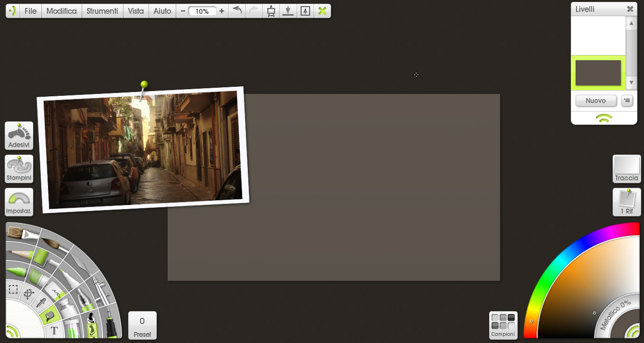Open the Campioni color samples pod
The width and height of the screenshot is (644, 343).
coord(503,325)
